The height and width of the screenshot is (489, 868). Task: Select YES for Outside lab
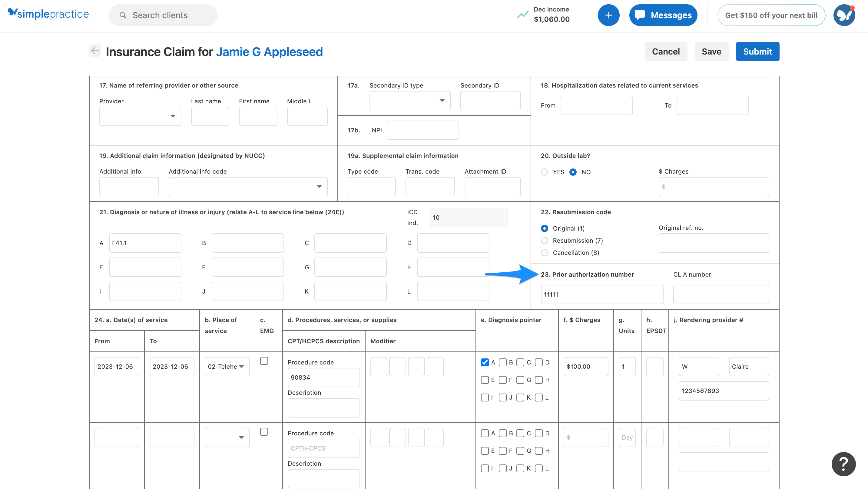click(545, 172)
